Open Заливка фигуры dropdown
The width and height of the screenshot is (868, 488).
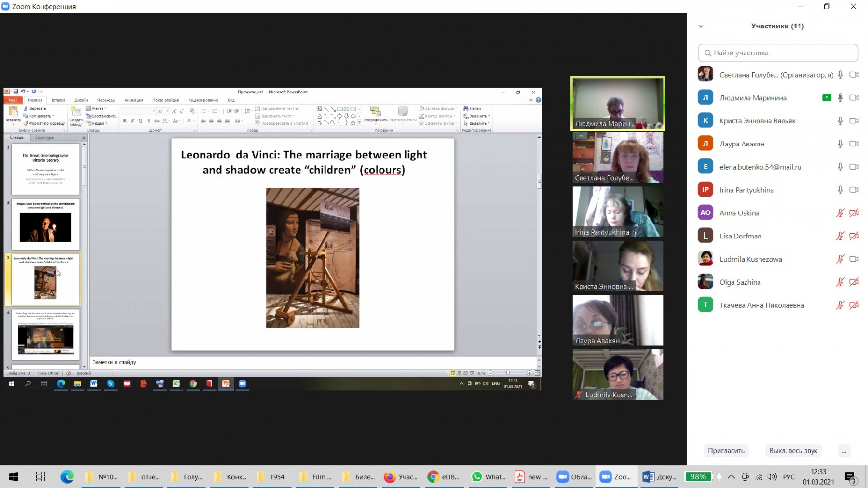438,109
